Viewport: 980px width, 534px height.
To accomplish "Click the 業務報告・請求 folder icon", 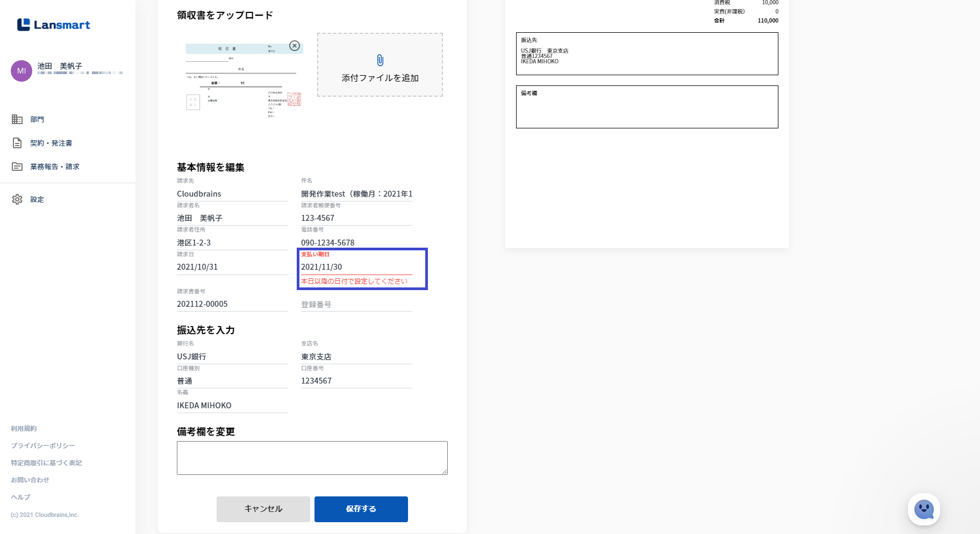I will (17, 167).
